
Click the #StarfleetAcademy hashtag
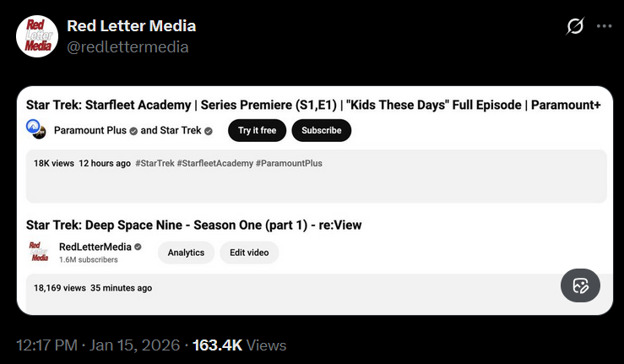pos(215,163)
